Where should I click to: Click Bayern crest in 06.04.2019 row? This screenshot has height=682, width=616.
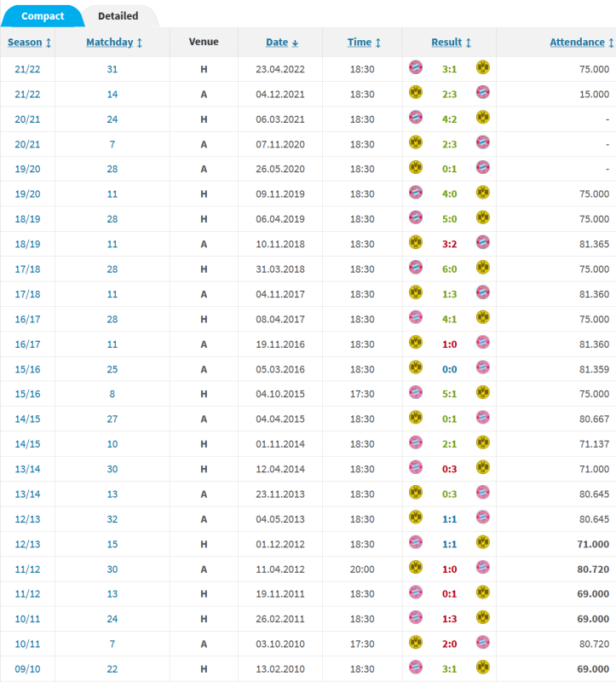416,217
